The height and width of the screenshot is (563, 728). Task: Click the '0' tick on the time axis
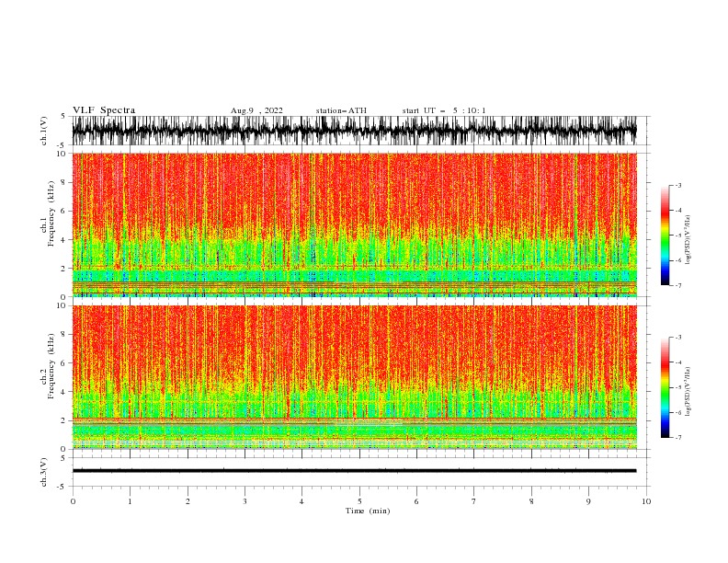(x=73, y=501)
